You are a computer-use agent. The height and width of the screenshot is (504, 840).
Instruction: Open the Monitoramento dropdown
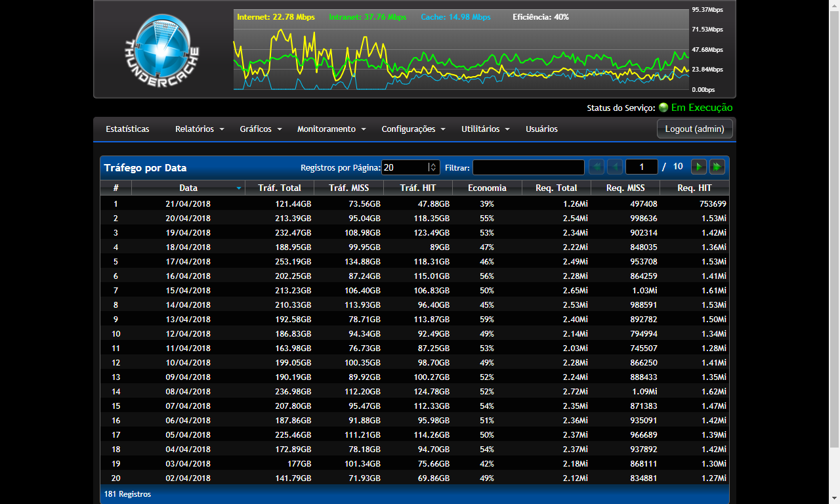[331, 129]
